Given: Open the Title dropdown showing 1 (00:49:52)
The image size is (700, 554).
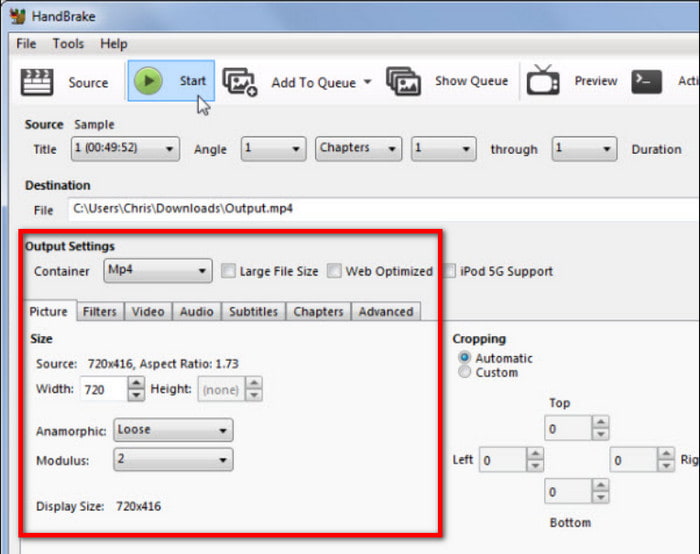Looking at the screenshot, I should [x=125, y=149].
